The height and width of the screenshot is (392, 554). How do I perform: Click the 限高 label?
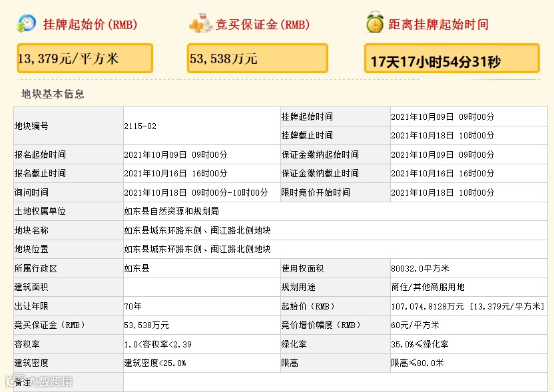pyautogui.click(x=290, y=363)
